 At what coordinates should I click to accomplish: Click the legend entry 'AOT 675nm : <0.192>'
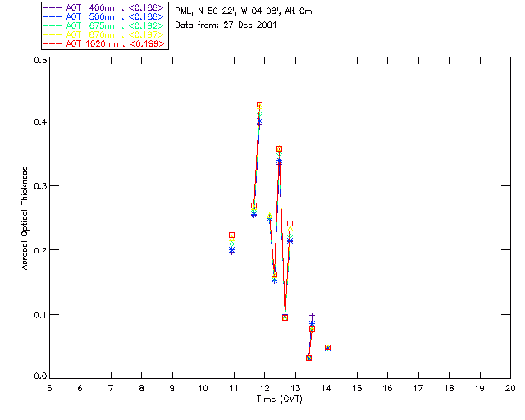pos(103,25)
